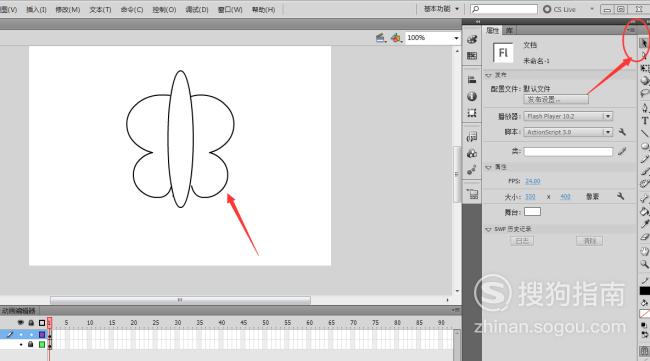Open the 文本(T) menu
Screen dimensions: 650x361
click(100, 10)
